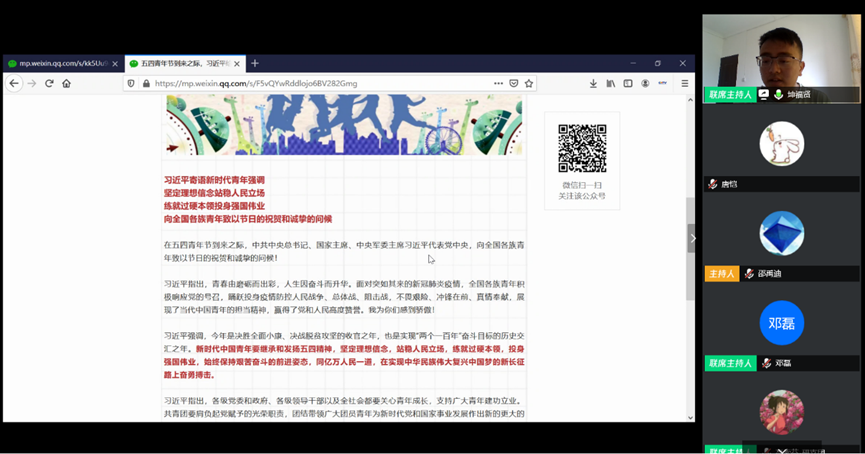
Task: Click the rabbit avatar participant tile
Action: pos(781,144)
